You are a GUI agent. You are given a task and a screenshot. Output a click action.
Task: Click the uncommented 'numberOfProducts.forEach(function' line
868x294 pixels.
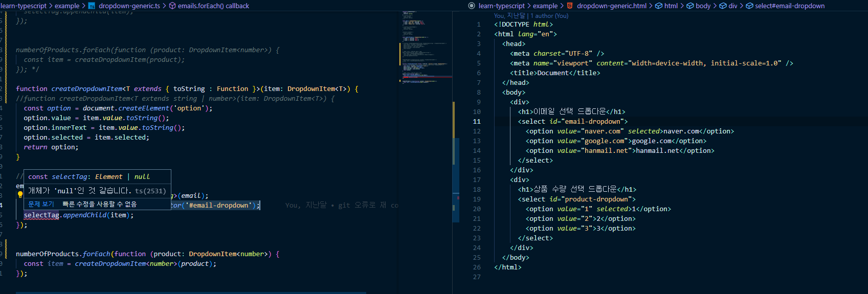[x=147, y=254]
